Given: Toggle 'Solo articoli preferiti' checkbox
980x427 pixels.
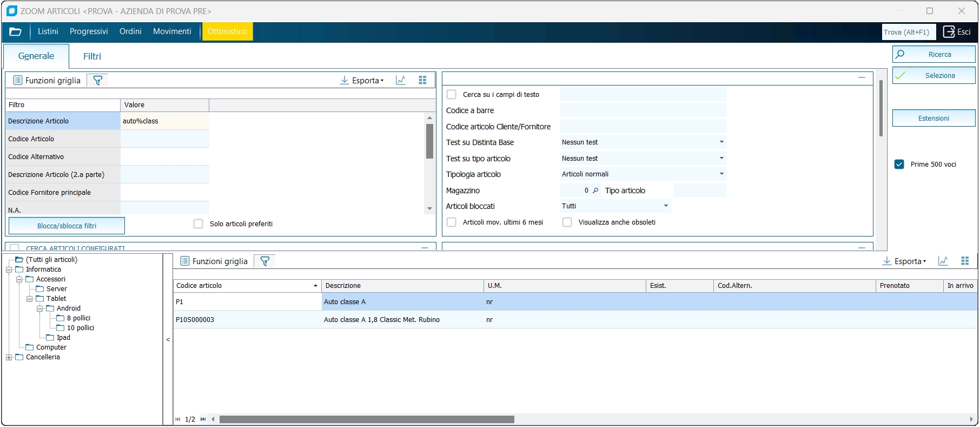Looking at the screenshot, I should [198, 224].
